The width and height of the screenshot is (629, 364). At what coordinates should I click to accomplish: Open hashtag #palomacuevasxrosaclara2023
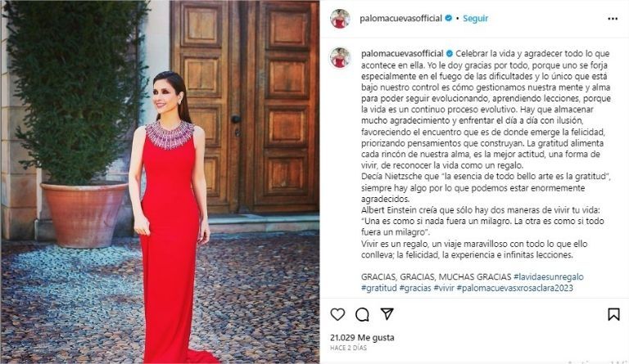coord(514,288)
